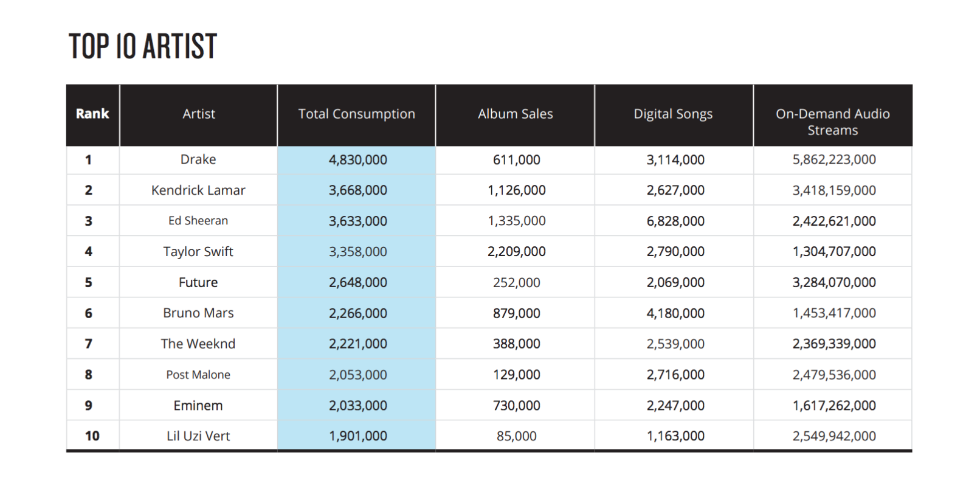980x500 pixels.
Task: Select the rank 10 cell
Action: [x=92, y=436]
